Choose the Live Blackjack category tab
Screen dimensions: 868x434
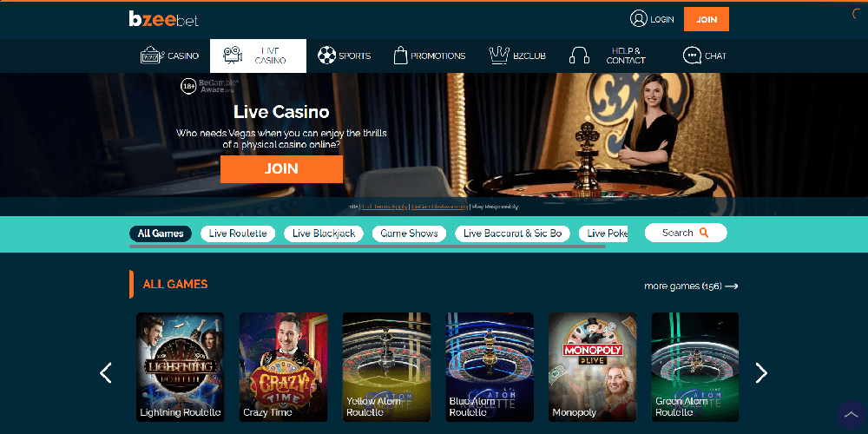coord(324,233)
